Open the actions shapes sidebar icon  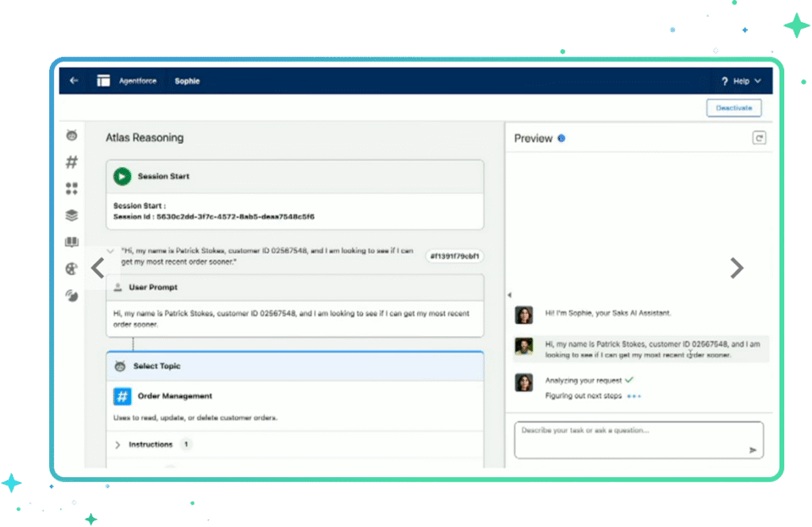[x=72, y=189]
